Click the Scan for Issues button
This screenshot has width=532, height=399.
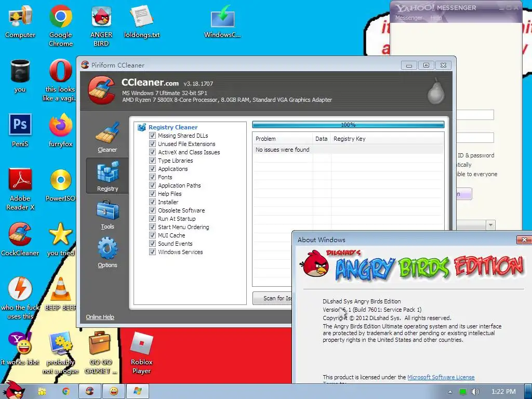click(272, 298)
